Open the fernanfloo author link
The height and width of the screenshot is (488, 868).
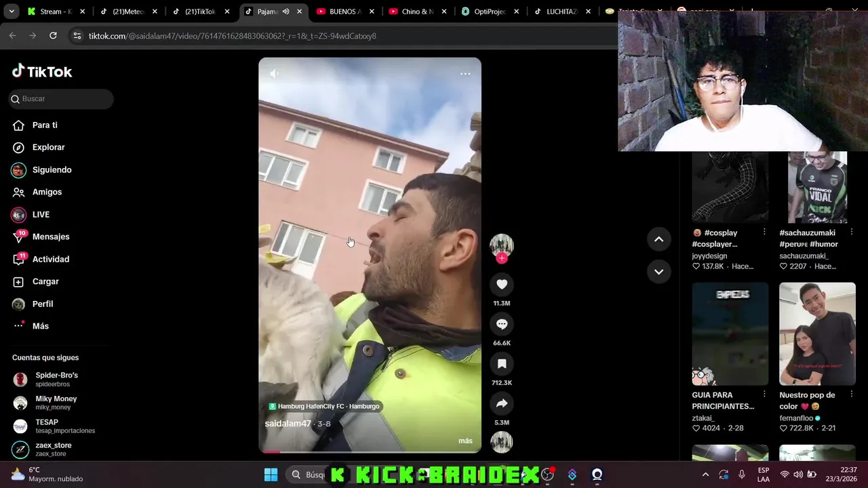(x=796, y=418)
